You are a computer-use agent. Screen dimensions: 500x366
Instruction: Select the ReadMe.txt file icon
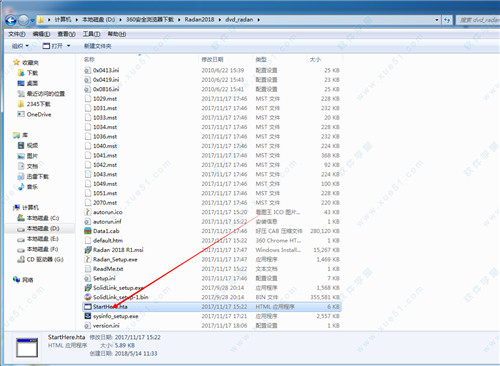tap(88, 269)
